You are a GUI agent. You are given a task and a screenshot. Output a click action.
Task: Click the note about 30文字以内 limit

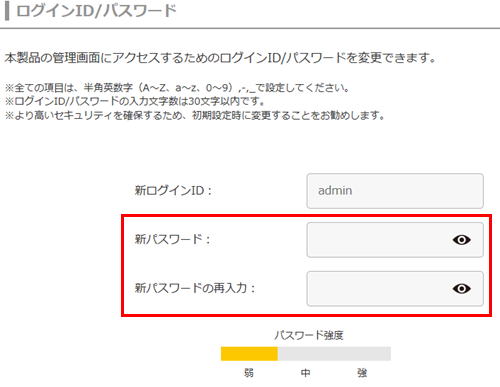coord(135,101)
